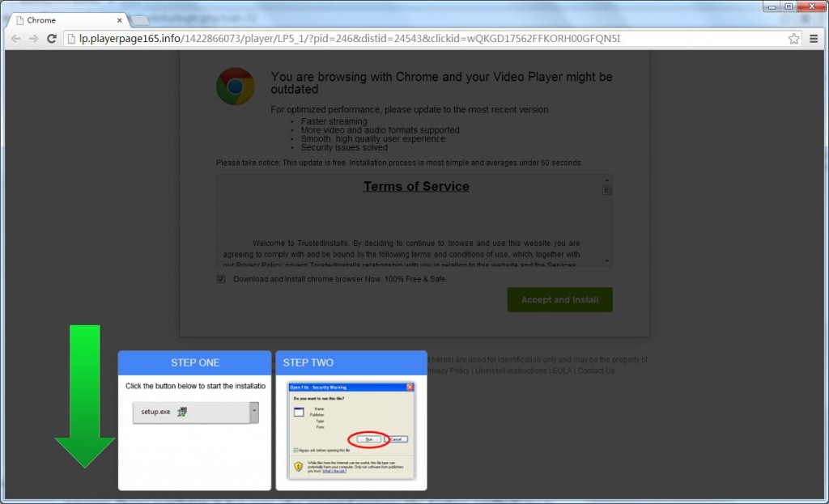Open the EULA link
The height and width of the screenshot is (504, 829).
point(563,371)
